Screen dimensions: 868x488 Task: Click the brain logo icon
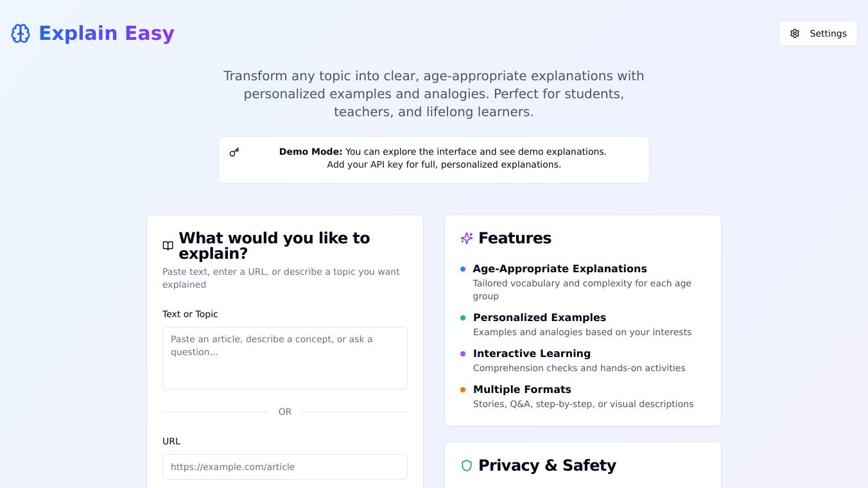coord(21,33)
